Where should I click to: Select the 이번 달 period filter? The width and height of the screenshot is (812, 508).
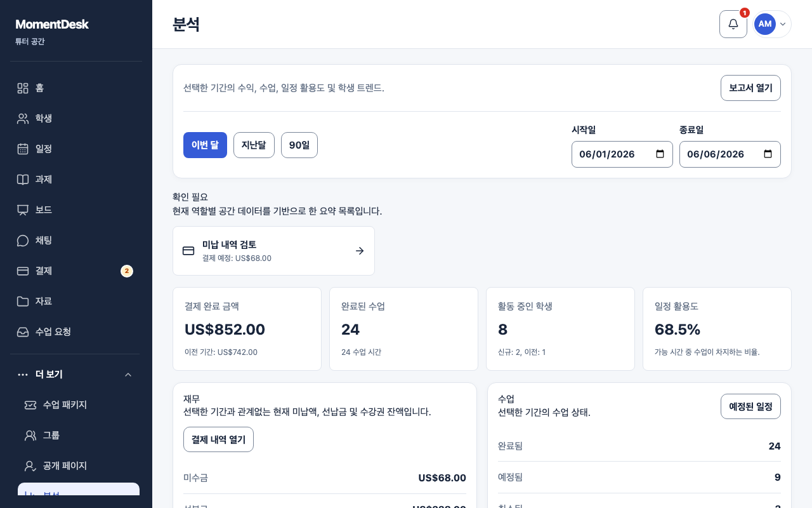click(205, 145)
